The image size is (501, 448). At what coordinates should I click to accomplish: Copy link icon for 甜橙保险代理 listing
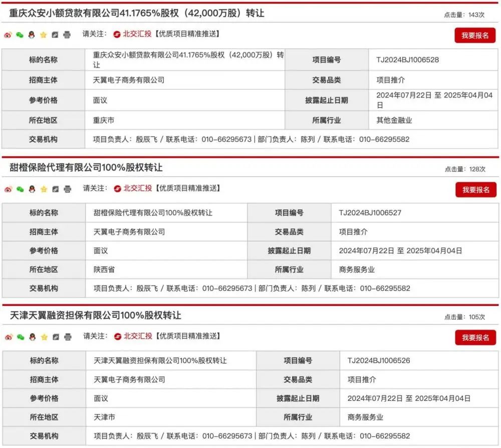click(55, 189)
